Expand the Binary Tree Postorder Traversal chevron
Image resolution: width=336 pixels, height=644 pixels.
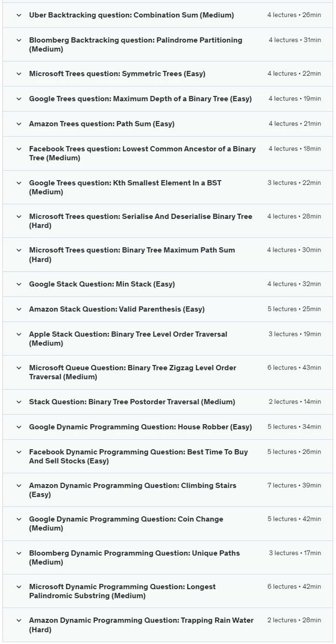[19, 402]
